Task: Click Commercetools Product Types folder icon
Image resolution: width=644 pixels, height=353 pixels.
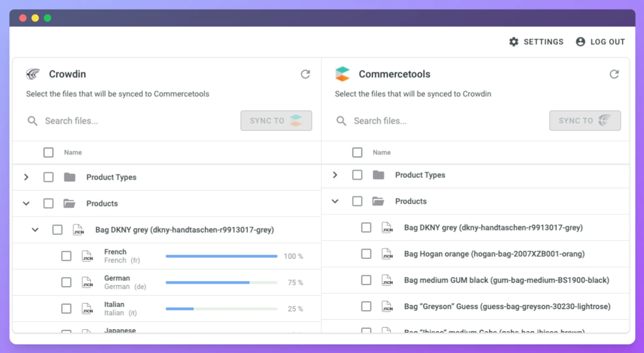Action: click(x=378, y=175)
